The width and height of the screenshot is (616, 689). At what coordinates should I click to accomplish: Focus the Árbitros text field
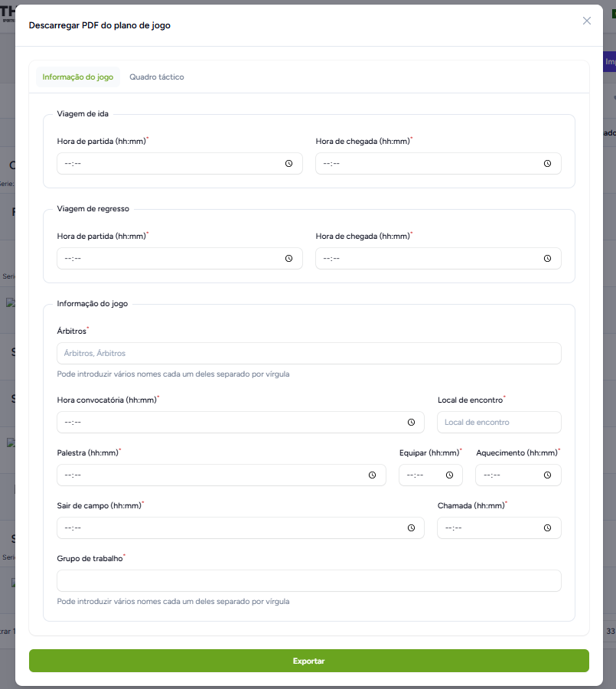(x=309, y=353)
